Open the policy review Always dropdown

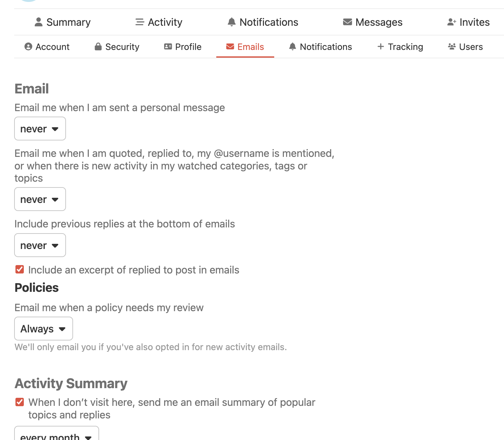(x=43, y=329)
